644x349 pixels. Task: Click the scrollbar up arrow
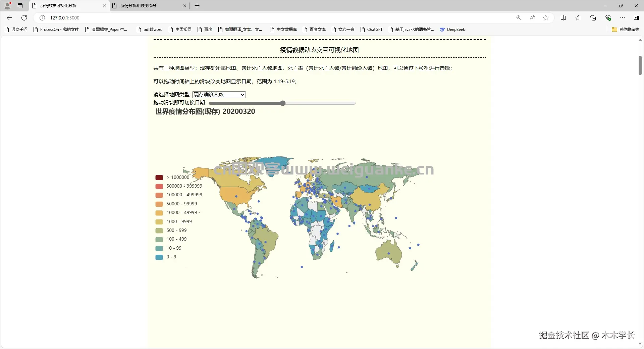[640, 40]
